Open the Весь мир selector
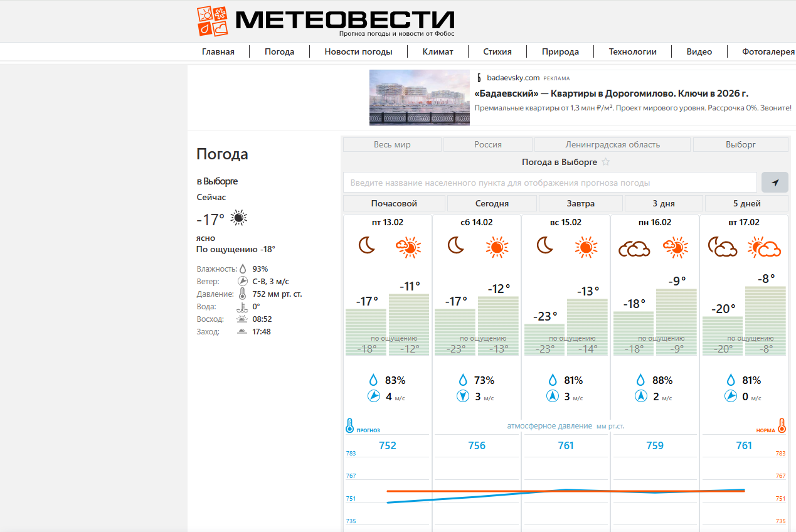This screenshot has height=532, width=796. click(x=392, y=144)
